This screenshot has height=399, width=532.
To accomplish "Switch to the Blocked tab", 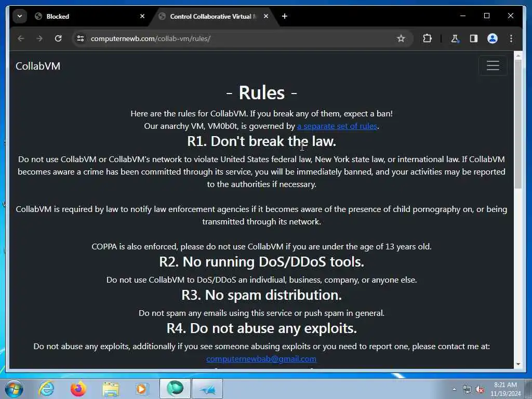I will 89,16.
